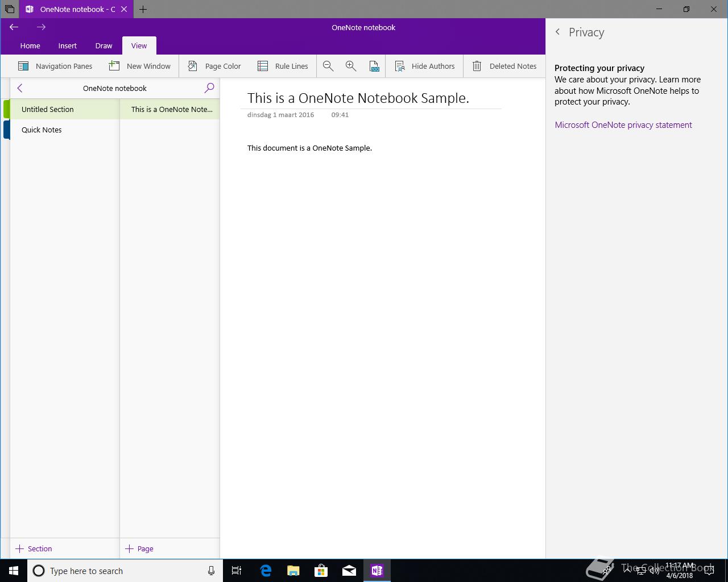Click the 'OneNote notebook' header in navigation pane
The width and height of the screenshot is (728, 582).
coord(115,88)
